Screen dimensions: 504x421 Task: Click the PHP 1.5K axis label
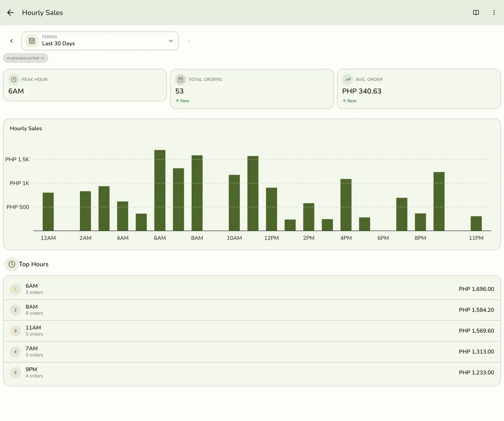[17, 160]
